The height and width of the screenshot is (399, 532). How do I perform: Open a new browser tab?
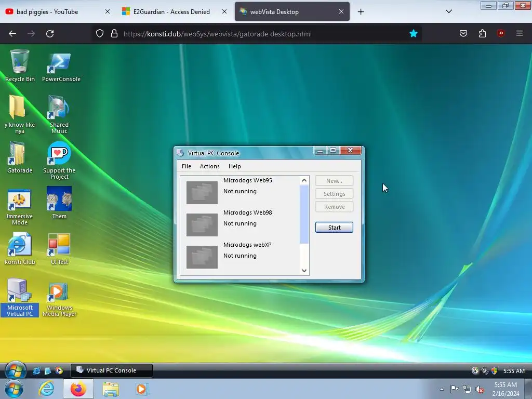pos(361,12)
